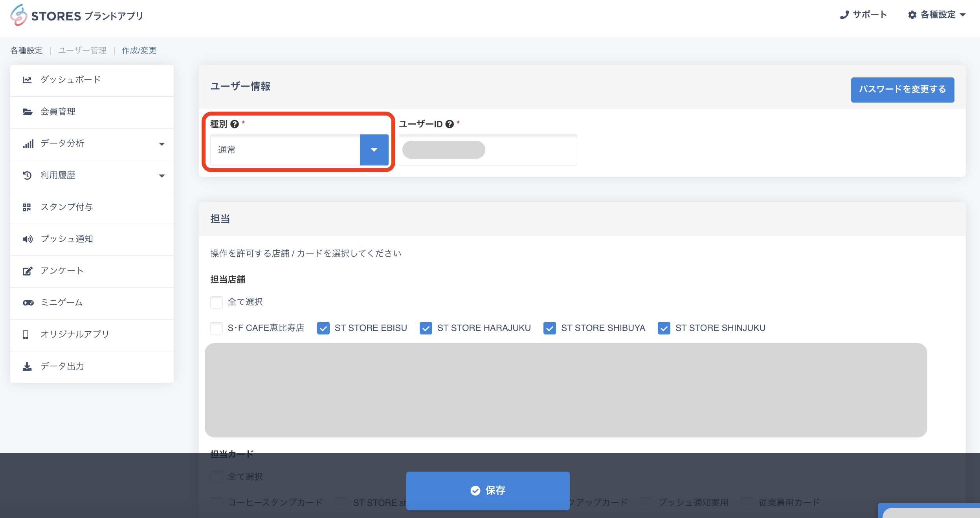This screenshot has width=980, height=518.
Task: Click the スタンプ付与 QR code icon
Action: [27, 207]
